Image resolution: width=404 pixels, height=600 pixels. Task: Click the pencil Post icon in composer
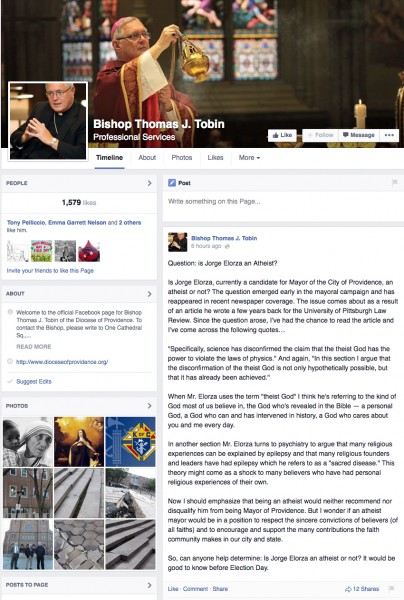pos(172,183)
